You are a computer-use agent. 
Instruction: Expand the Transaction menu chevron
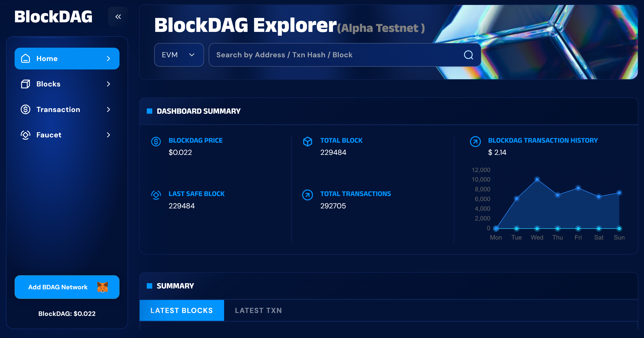coord(109,110)
